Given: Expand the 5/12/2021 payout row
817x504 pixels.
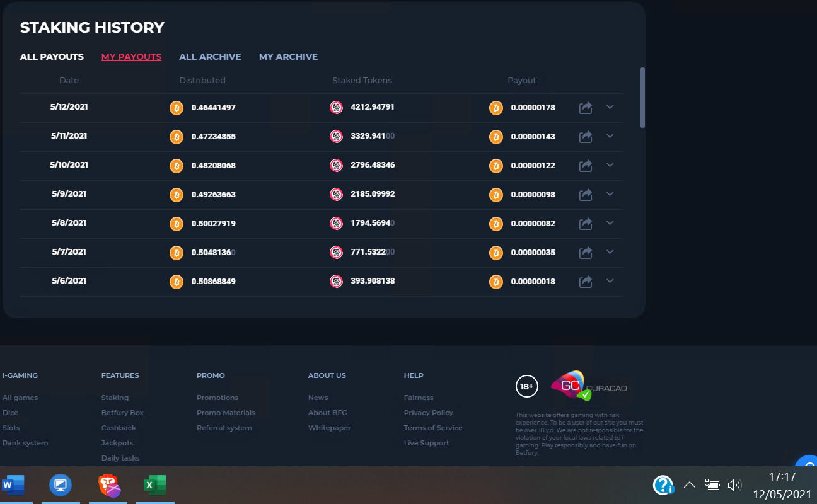Looking at the screenshot, I should (610, 107).
